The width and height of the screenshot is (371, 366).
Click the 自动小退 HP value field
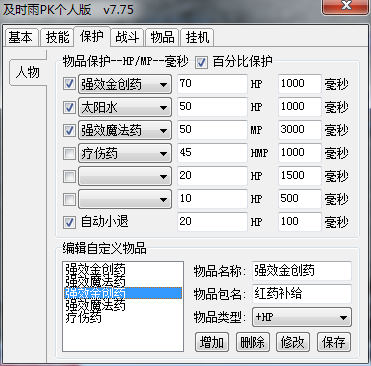[x=212, y=222]
